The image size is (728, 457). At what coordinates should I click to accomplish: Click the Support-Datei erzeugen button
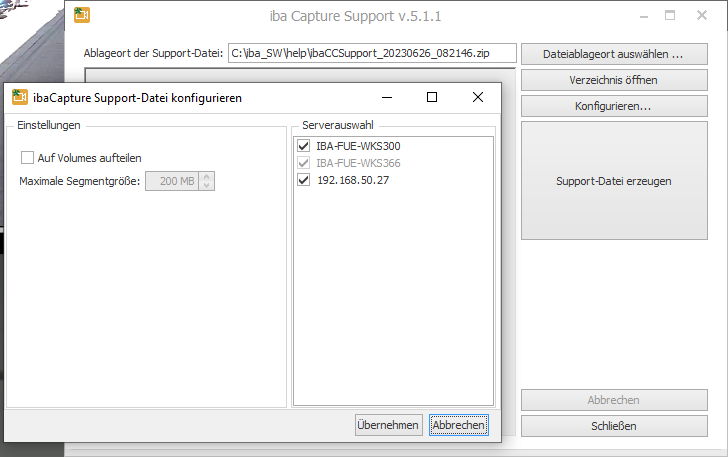pyautogui.click(x=615, y=181)
